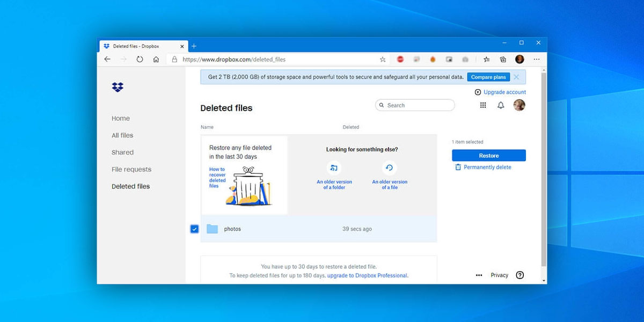The image size is (644, 322).
Task: Click the Permanently delete link
Action: [x=487, y=167]
